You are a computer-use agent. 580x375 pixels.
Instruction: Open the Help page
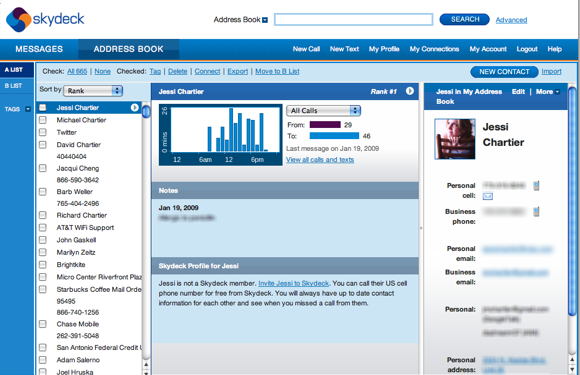pyautogui.click(x=554, y=49)
